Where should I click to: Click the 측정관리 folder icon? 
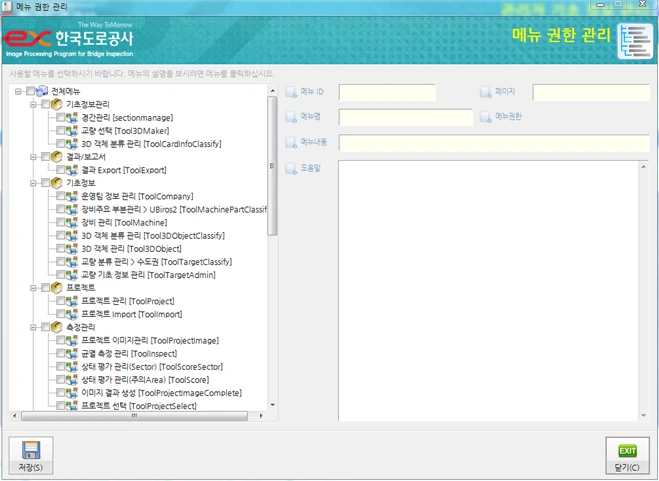56,327
